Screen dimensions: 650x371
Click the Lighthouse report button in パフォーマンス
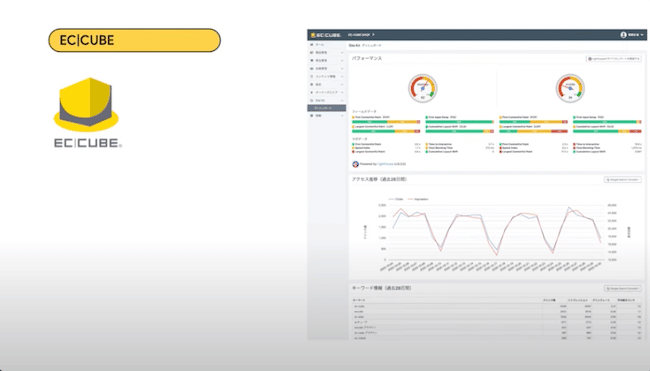(614, 58)
